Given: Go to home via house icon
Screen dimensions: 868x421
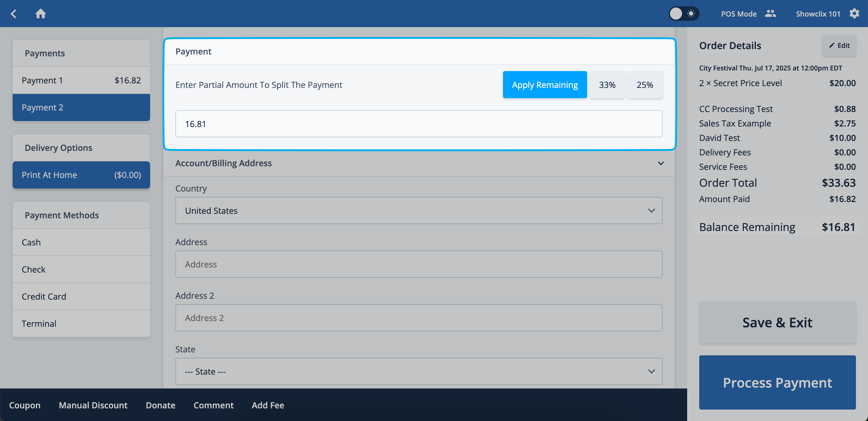Looking at the screenshot, I should pos(40,14).
